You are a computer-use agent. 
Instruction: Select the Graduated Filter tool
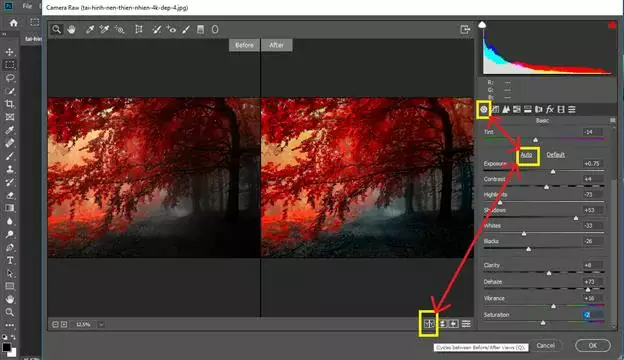point(201,29)
